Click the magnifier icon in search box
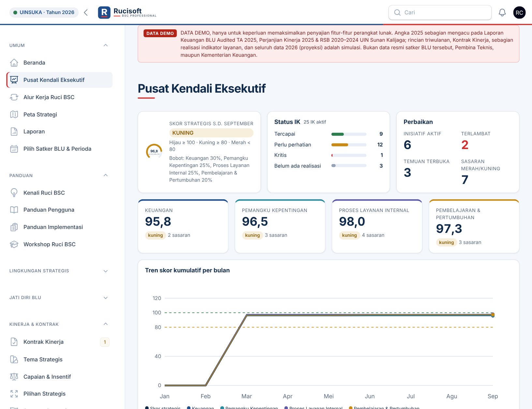Screen dimensions: 532x409 397,12
